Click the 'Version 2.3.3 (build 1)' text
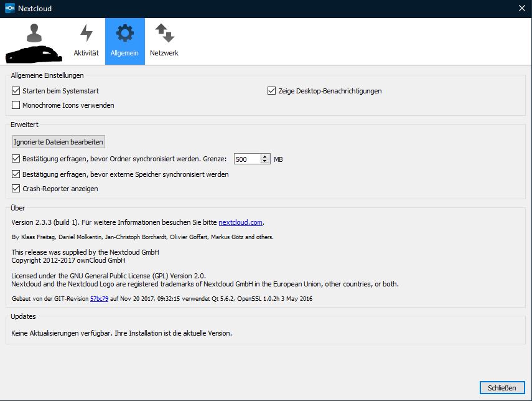532x401 pixels. click(x=44, y=222)
